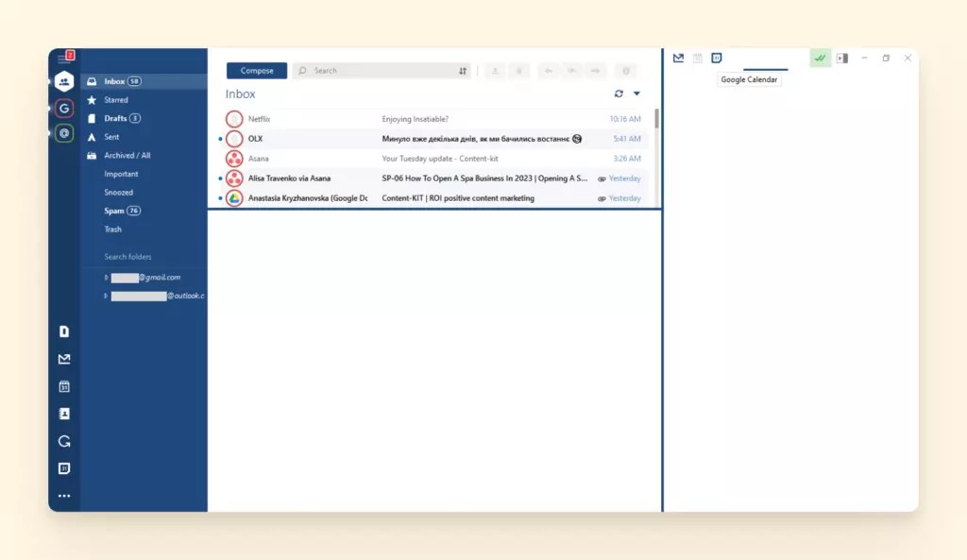Click the green double-check completed icon

820,58
